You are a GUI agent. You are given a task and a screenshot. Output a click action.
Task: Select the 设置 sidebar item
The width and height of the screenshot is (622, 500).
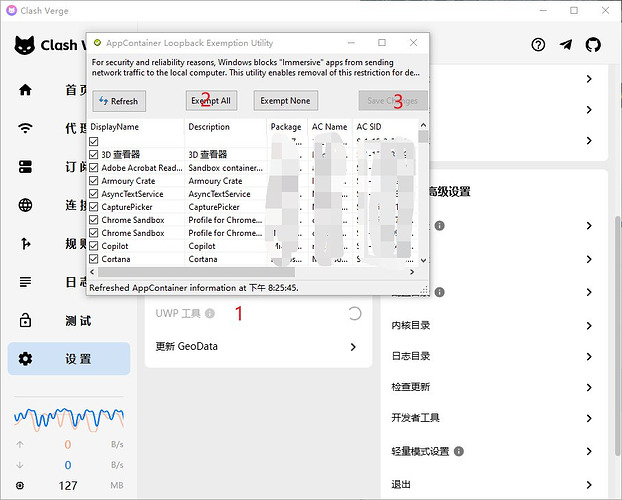pyautogui.click(x=69, y=359)
